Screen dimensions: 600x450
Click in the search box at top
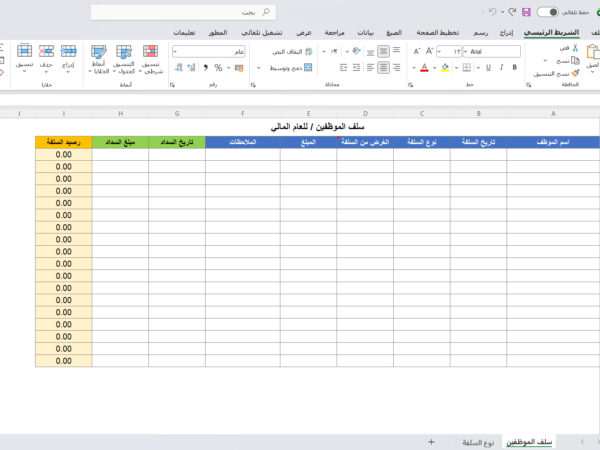(200, 12)
